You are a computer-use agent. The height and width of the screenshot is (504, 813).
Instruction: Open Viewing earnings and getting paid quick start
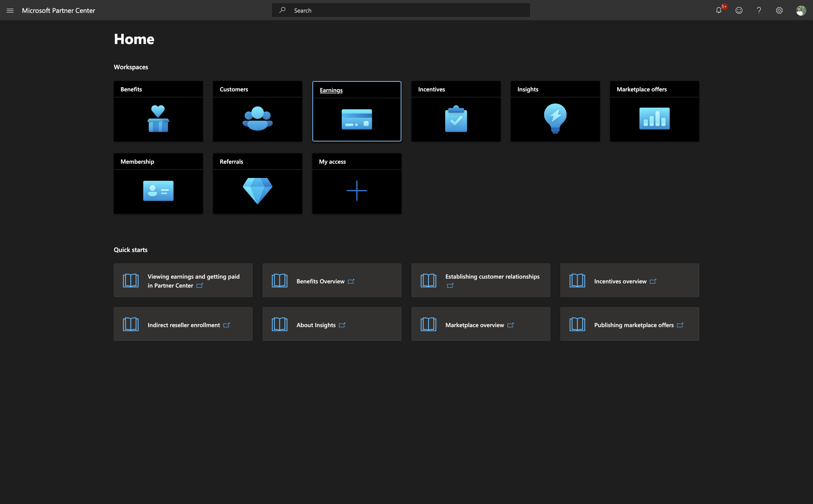point(183,281)
